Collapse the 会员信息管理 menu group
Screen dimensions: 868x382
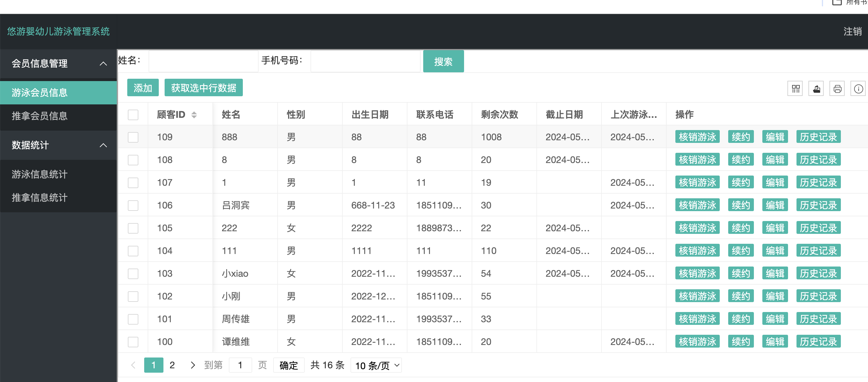(58, 63)
